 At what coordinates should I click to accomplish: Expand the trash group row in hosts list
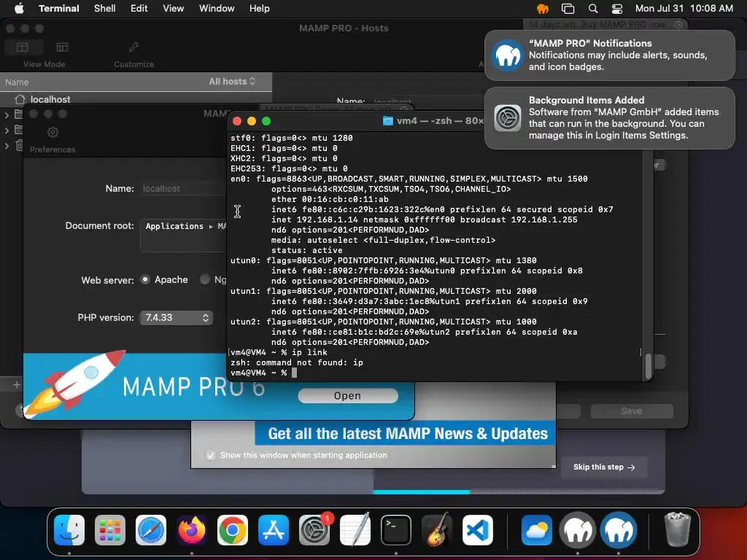pyautogui.click(x=7, y=146)
